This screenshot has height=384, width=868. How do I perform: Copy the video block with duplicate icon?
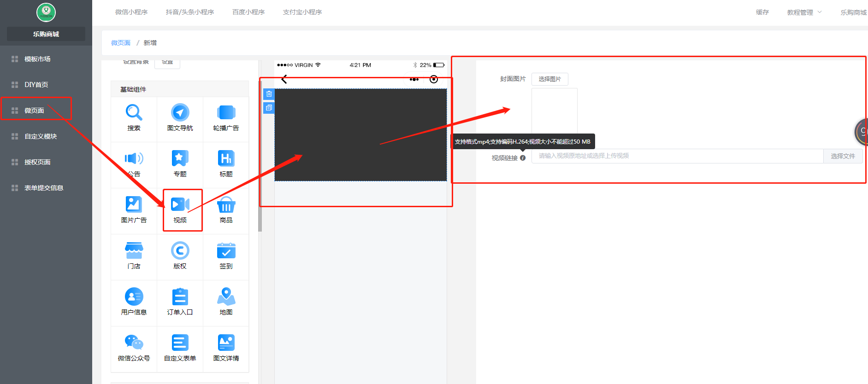click(269, 108)
